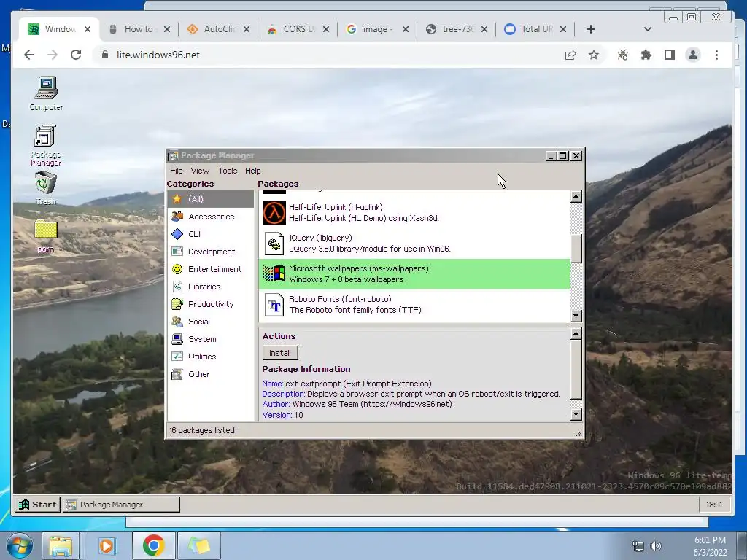Choose the Other category icon
747x560 pixels.
[177, 374]
